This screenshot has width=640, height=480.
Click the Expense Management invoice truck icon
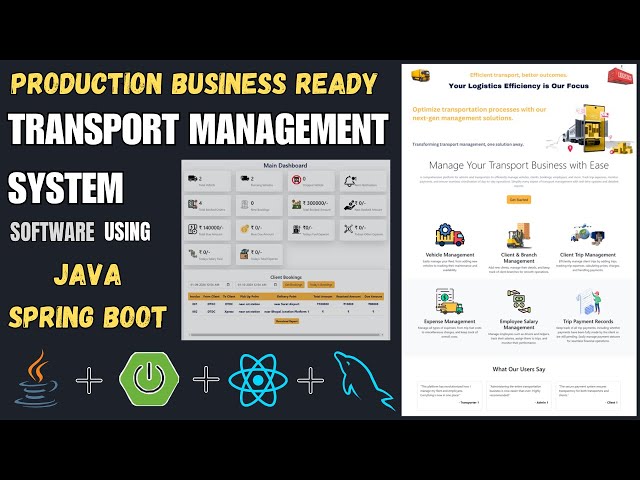point(449,301)
